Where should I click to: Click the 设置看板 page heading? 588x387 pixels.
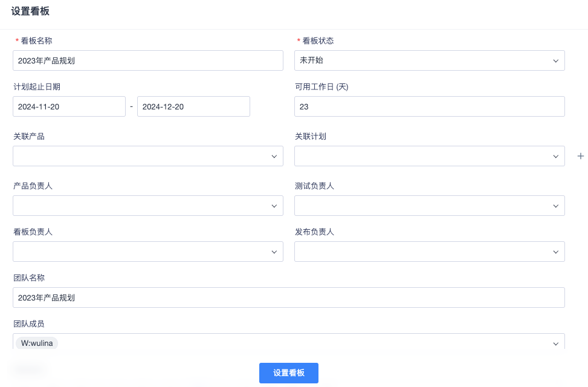coord(30,11)
